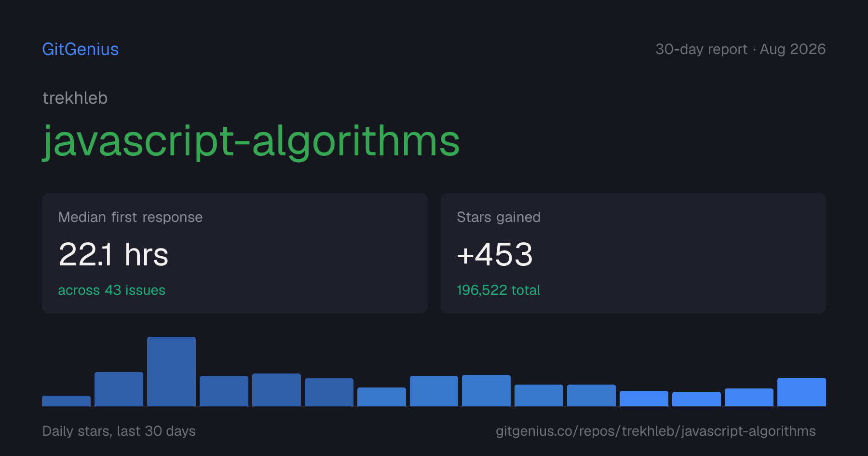Open the Stars gained card
The width and height of the screenshot is (868, 456).
point(633,253)
